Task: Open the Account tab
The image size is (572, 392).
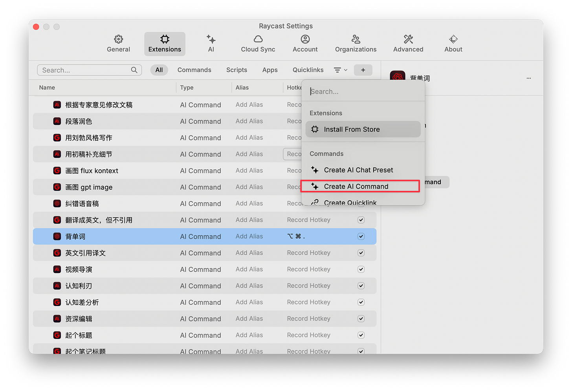Action: pos(305,44)
